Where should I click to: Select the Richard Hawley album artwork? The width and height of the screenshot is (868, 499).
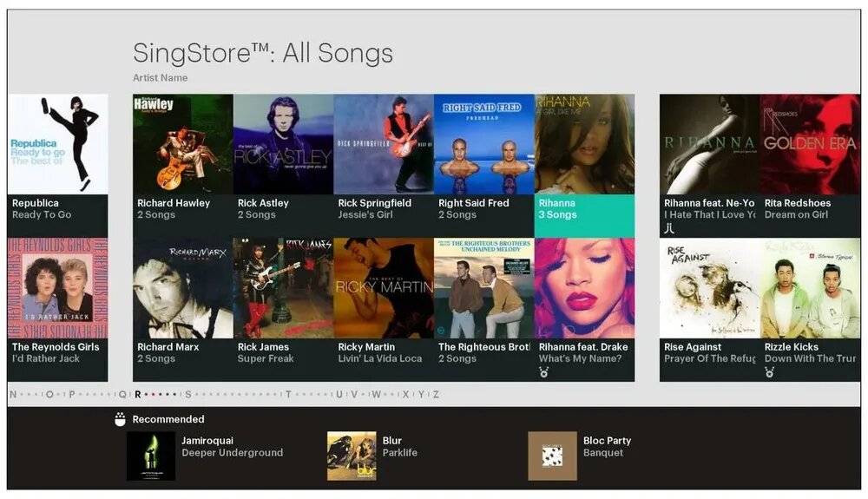pos(182,144)
